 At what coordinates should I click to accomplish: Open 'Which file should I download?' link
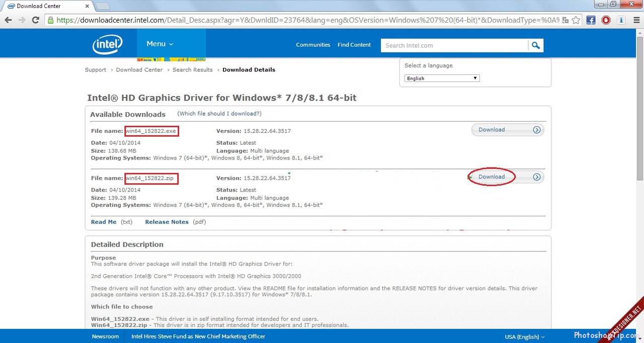click(x=219, y=114)
